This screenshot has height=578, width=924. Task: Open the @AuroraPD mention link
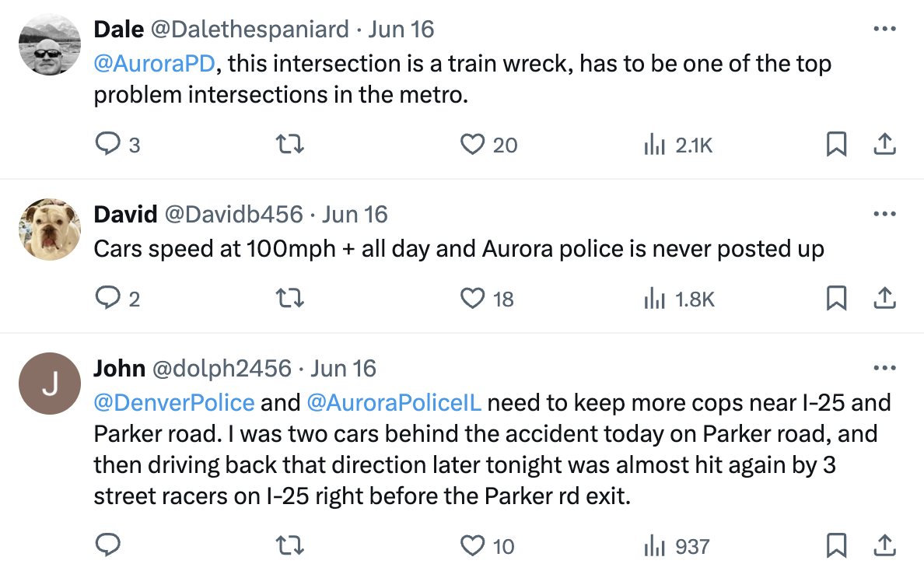tap(154, 63)
